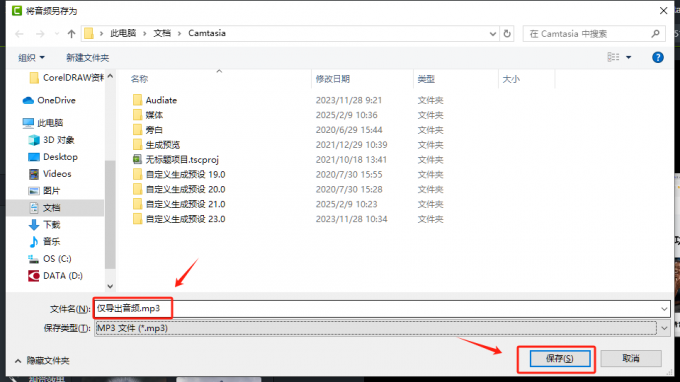Viewport: 680px width, 382px height.
Task: Select 自定义生成预设 19.0 folder
Action: (179, 174)
